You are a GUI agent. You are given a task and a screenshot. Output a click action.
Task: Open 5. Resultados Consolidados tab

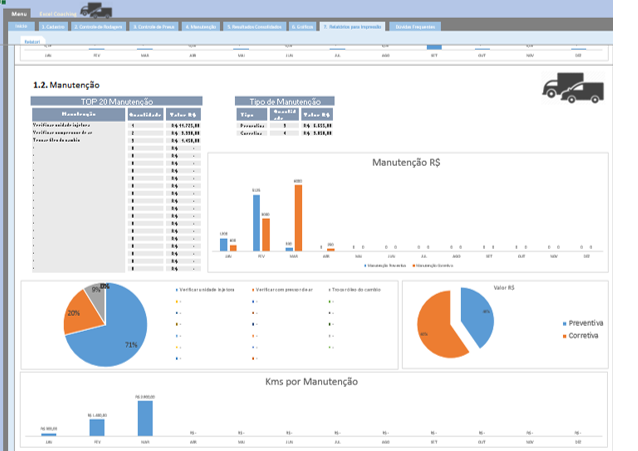click(254, 27)
